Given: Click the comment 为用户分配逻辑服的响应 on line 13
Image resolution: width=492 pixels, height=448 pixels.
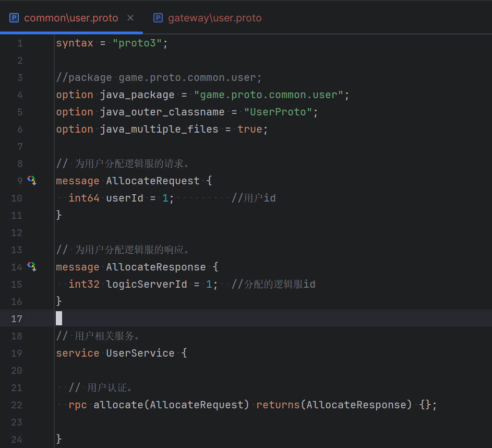Looking at the screenshot, I should (123, 250).
